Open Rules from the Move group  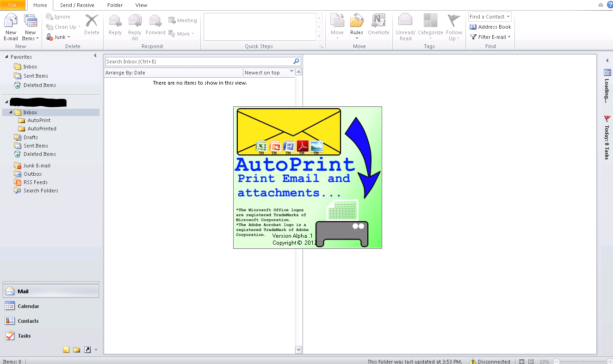356,25
